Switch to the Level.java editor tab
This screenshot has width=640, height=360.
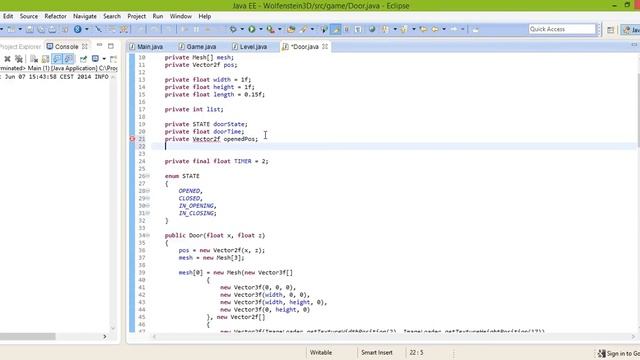coord(249,47)
